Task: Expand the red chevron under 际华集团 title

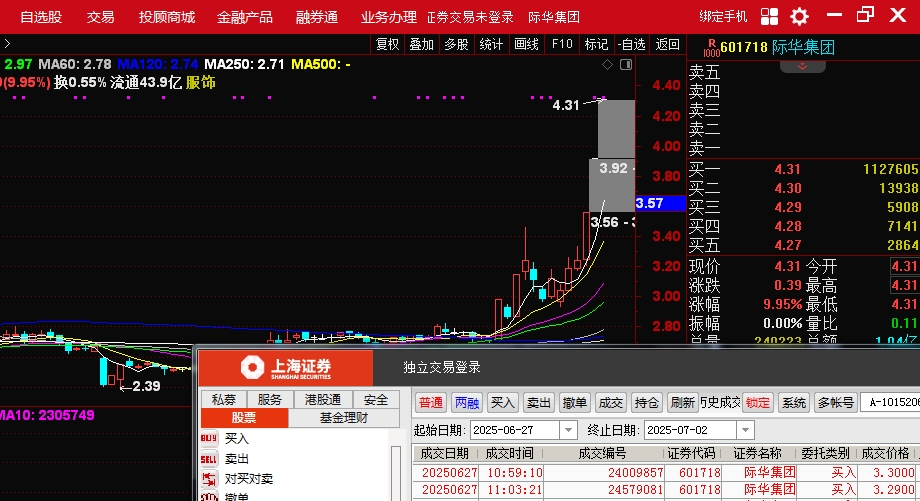Action: coord(803,66)
